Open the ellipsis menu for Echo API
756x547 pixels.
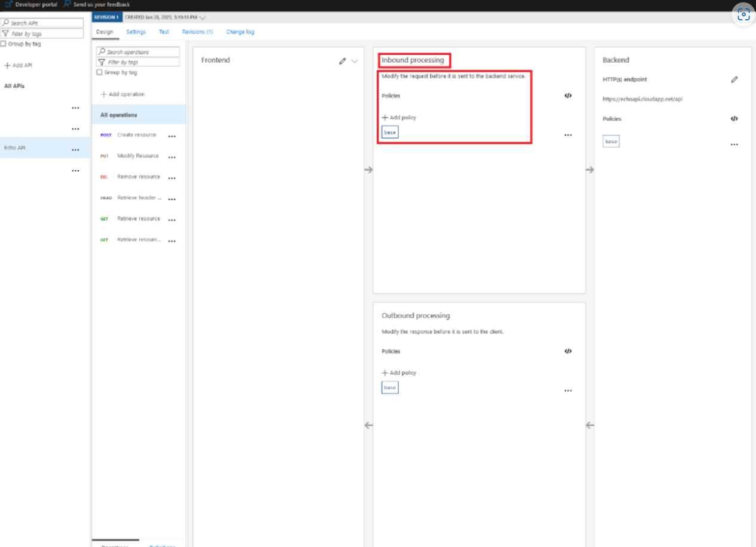(x=75, y=149)
